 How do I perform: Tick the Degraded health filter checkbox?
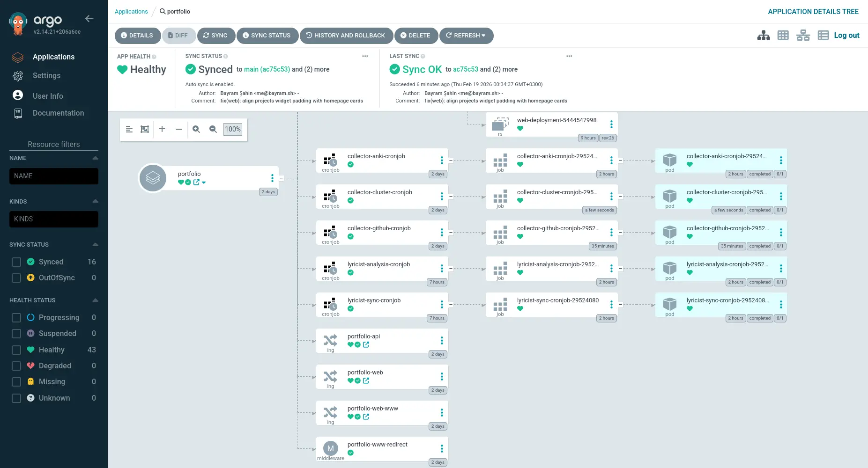[16, 366]
